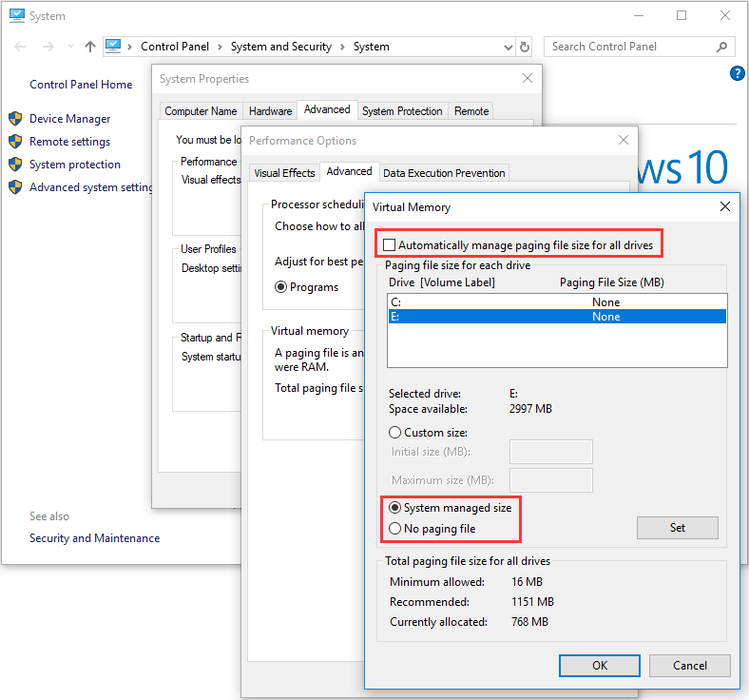The height and width of the screenshot is (700, 749).
Task: Select the Custom size radio button
Action: click(394, 433)
